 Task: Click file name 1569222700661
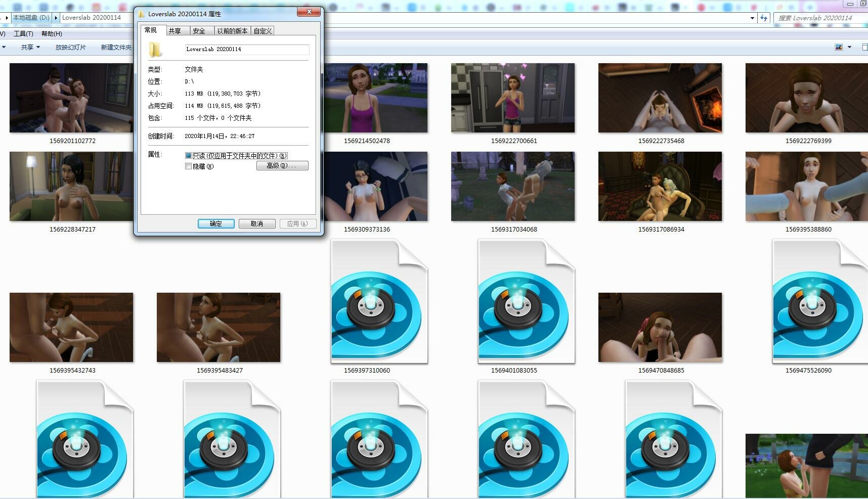[514, 141]
